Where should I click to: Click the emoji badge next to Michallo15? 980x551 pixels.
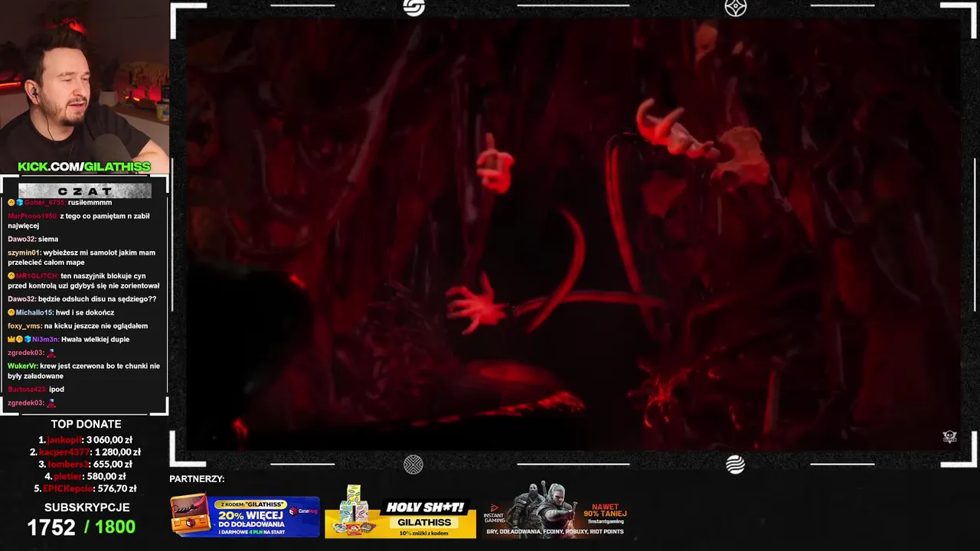point(11,312)
